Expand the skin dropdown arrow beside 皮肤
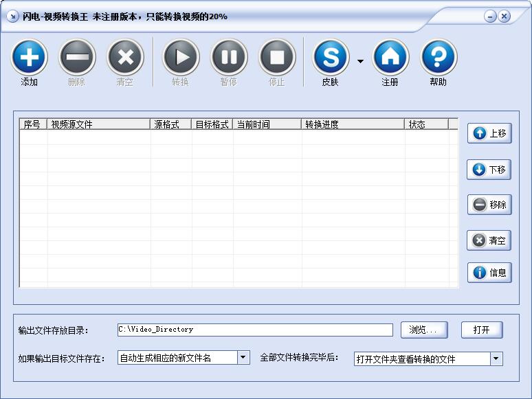532x399 pixels. [360, 61]
